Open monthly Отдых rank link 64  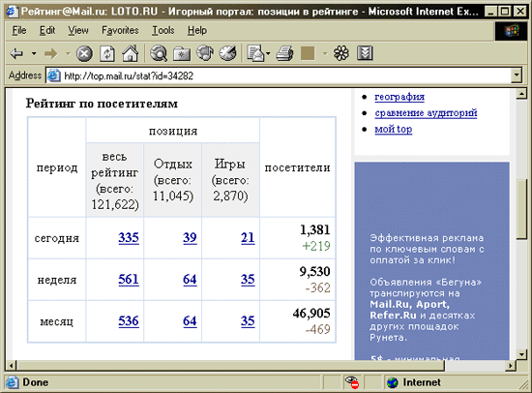pyautogui.click(x=190, y=321)
